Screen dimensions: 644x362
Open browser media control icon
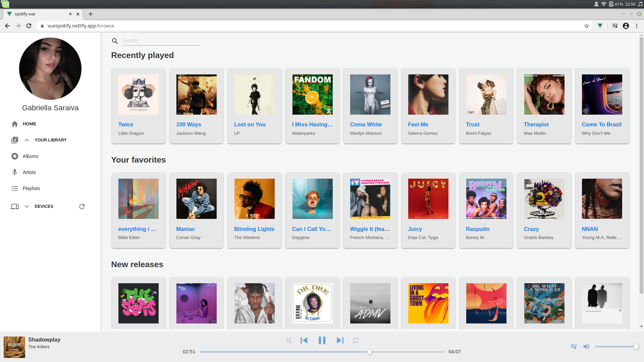tap(615, 26)
